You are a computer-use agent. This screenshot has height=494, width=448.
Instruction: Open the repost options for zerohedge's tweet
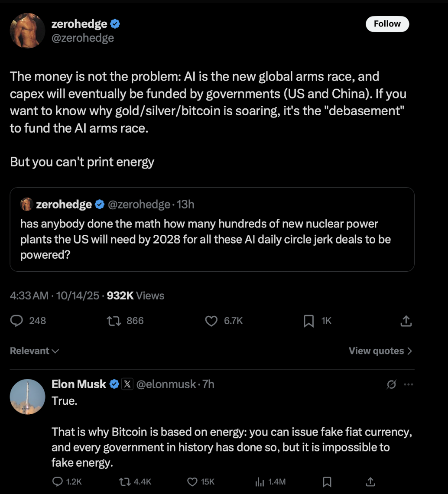click(114, 321)
